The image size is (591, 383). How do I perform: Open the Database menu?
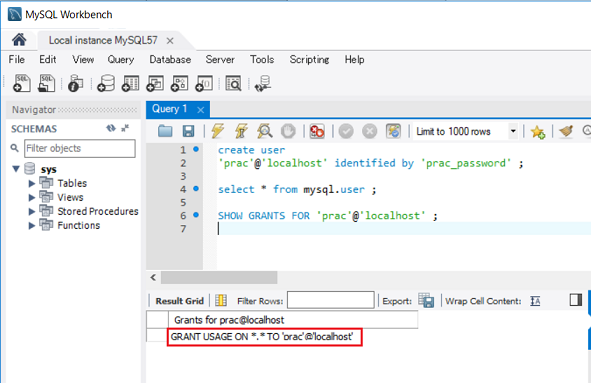point(170,60)
